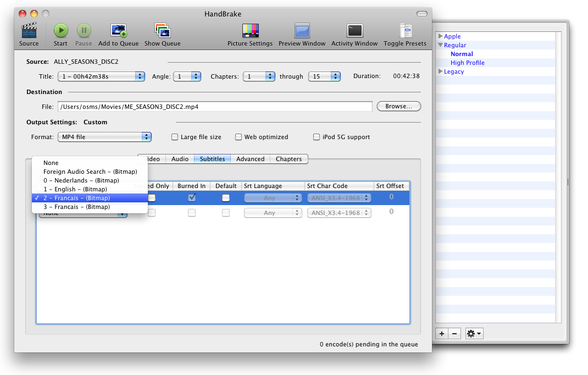This screenshot has height=375, width=588.
Task: Choose 1 - English (Bitmap) subtitle
Action: click(90, 189)
